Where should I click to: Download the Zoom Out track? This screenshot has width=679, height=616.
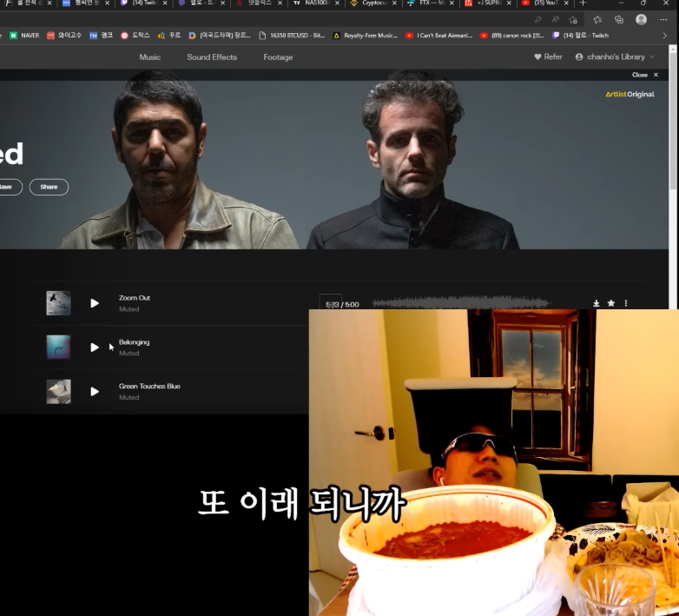pos(597,303)
